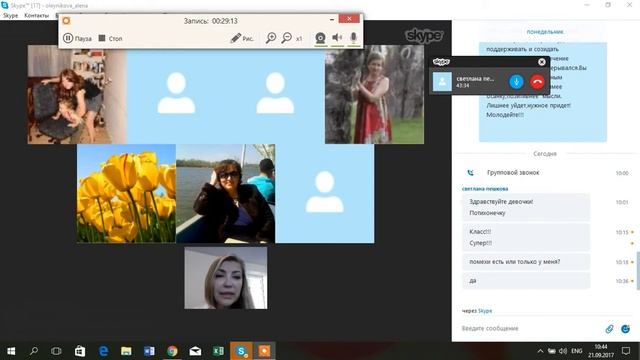The width and height of the screenshot is (640, 360).
Task: Open Microsoft Word from taskbar
Action: [149, 351]
